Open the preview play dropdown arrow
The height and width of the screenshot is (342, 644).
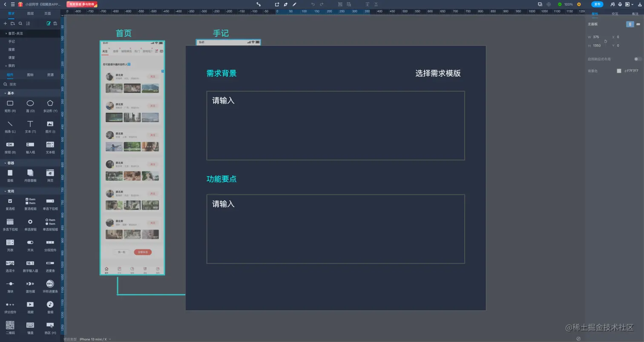point(632,4)
